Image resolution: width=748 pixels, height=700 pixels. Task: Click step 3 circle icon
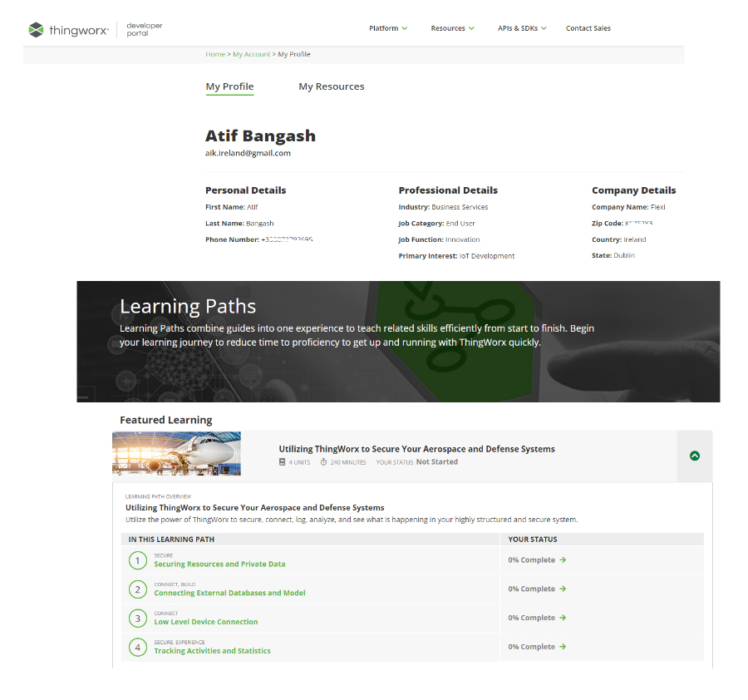click(137, 619)
